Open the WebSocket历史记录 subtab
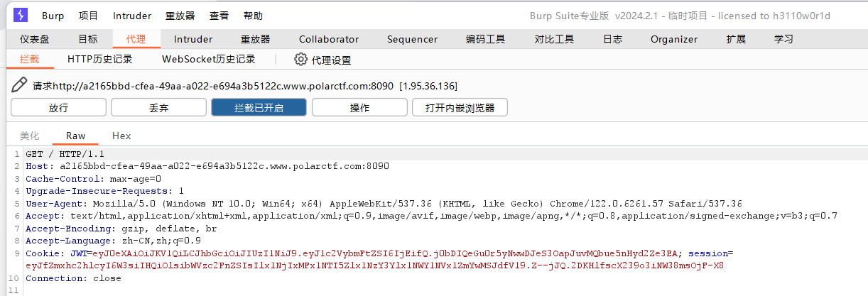This screenshot has height=296, width=868. coord(209,60)
